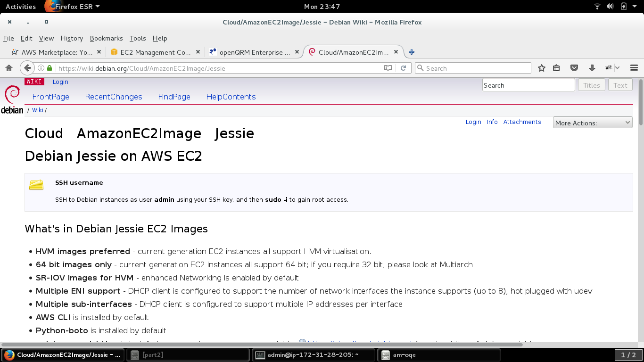Open the HelpContents link
Image resolution: width=644 pixels, height=362 pixels.
coord(231,97)
